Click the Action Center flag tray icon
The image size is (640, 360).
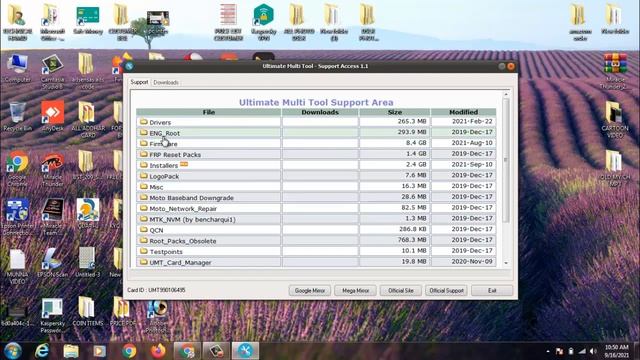559,351
